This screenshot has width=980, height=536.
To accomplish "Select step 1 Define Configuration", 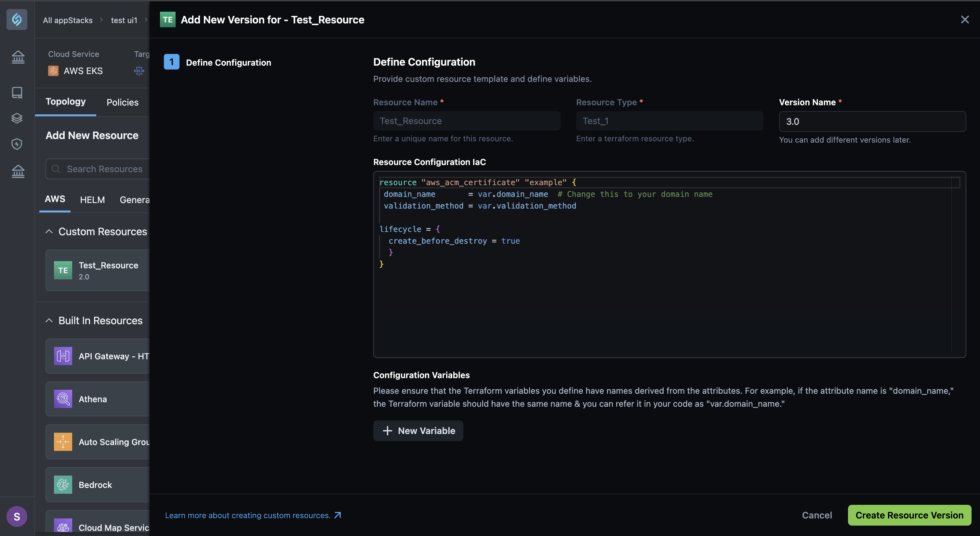I will (x=218, y=62).
